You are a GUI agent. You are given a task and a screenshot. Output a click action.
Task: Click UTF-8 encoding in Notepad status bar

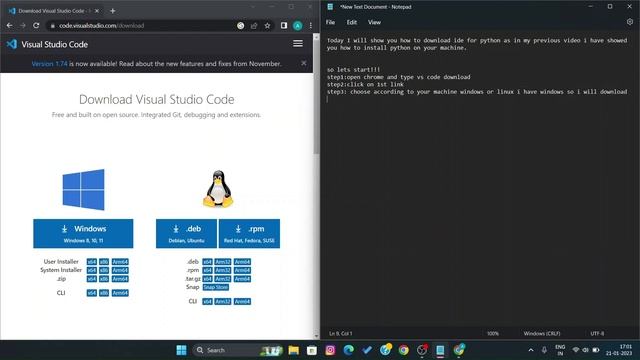point(597,333)
